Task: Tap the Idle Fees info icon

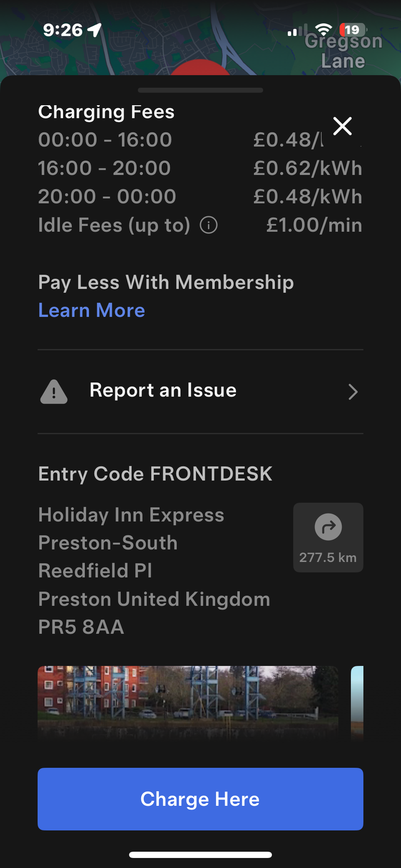Action: [x=208, y=225]
